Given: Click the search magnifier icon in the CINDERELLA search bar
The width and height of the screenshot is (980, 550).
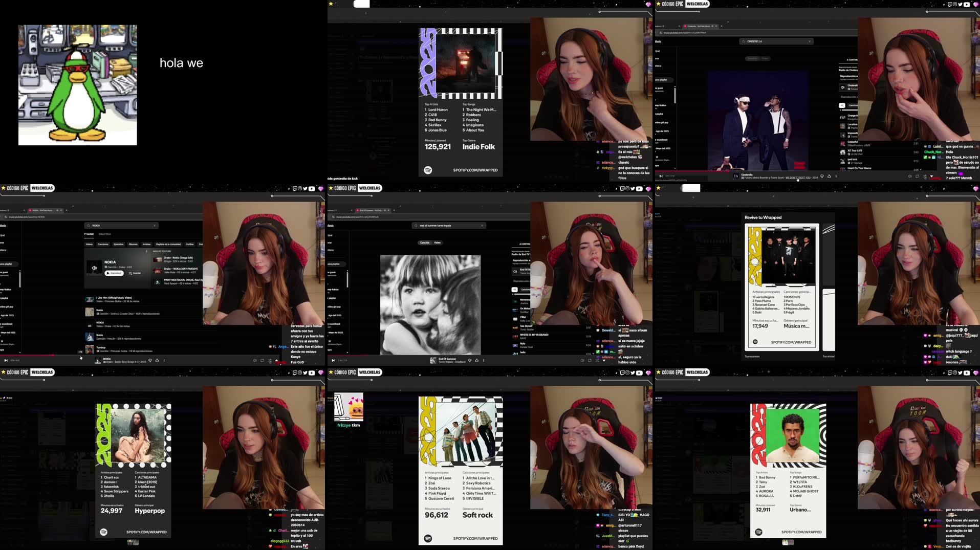Looking at the screenshot, I should (x=743, y=41).
